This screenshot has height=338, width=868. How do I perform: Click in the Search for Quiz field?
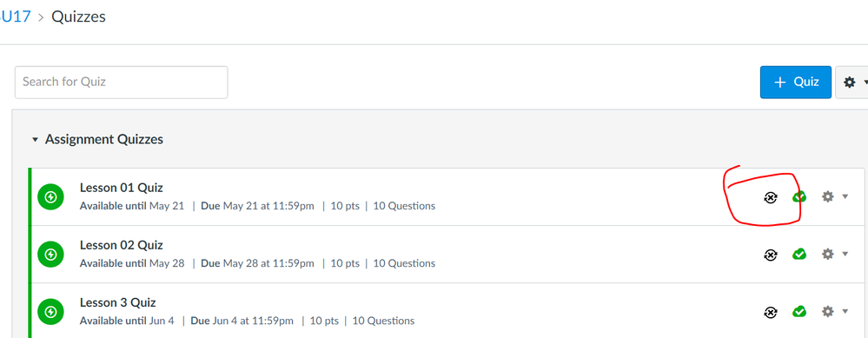(x=122, y=83)
